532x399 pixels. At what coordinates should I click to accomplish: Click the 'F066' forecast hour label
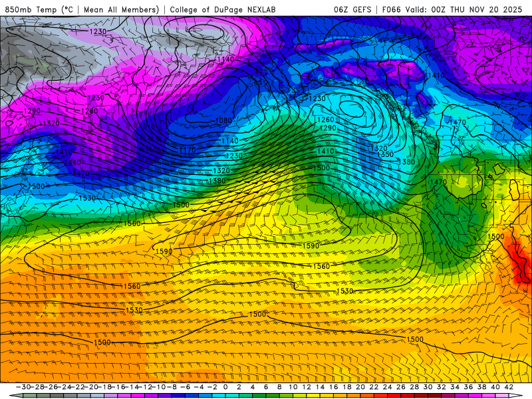(392, 10)
